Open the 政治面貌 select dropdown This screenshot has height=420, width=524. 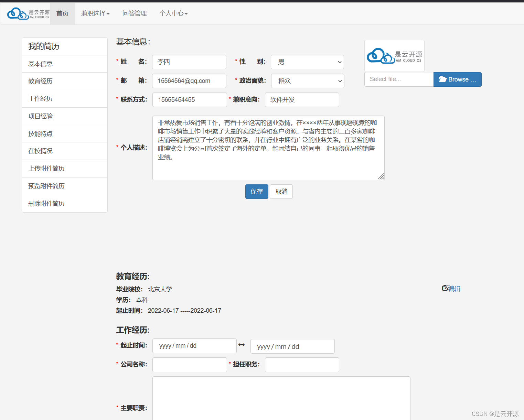coord(308,81)
